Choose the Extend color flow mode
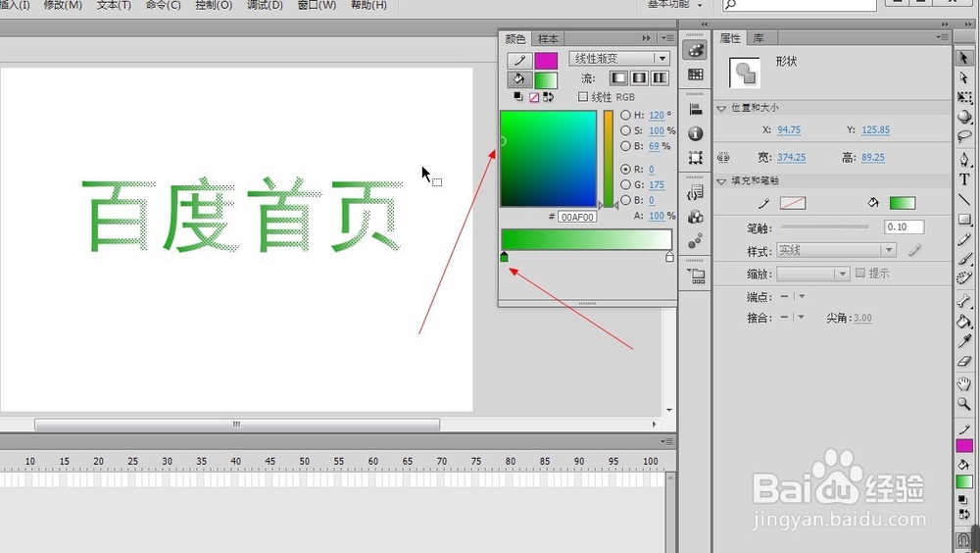980x553 pixels. click(x=618, y=77)
